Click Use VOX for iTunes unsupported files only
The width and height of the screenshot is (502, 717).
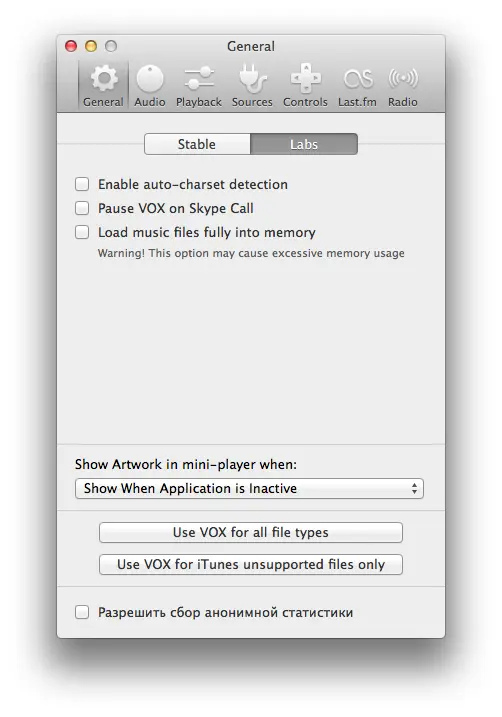point(251,564)
